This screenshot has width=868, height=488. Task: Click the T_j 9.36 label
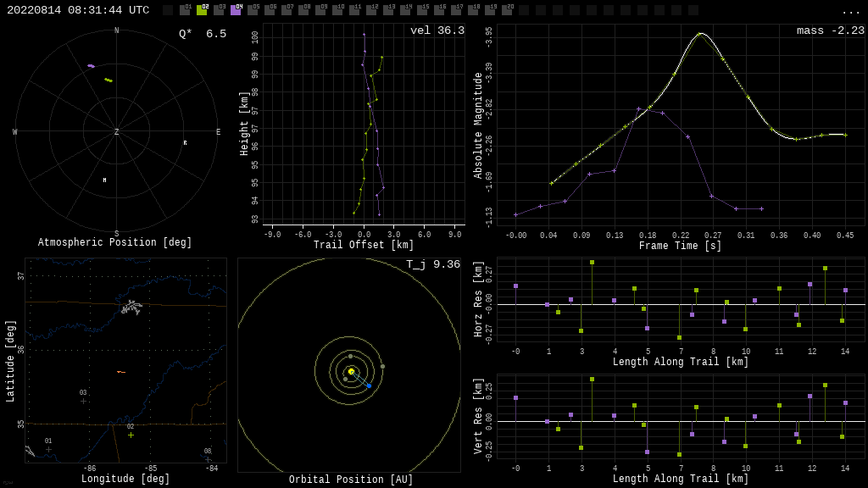(x=432, y=264)
